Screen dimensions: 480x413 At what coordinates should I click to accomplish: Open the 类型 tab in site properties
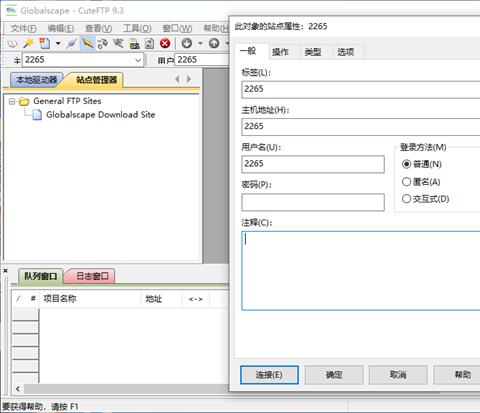click(313, 52)
